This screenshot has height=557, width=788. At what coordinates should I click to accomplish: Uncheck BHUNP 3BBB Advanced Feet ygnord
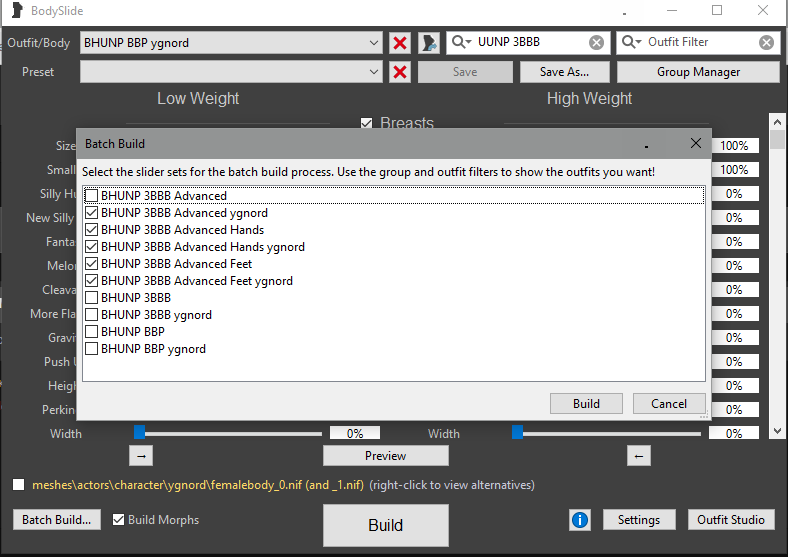pos(92,281)
